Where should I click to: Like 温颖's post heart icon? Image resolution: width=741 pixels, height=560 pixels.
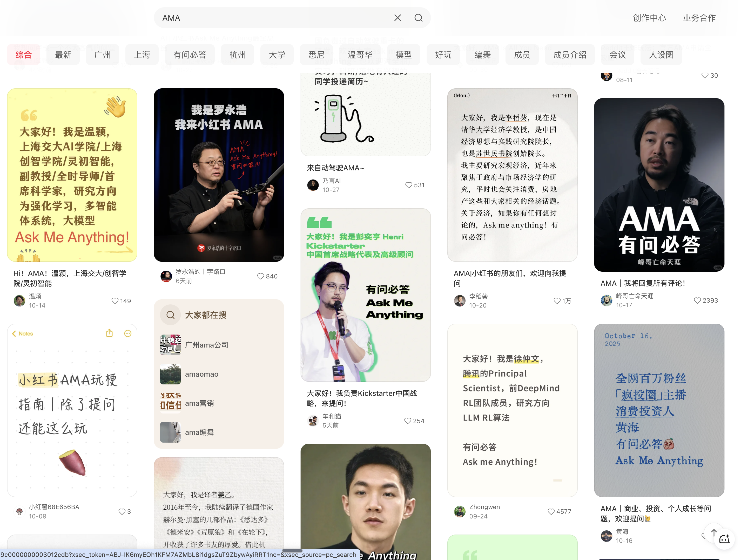[x=115, y=301]
